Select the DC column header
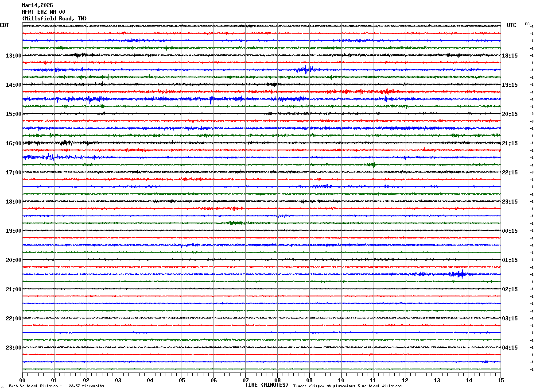The height and width of the screenshot is (392, 536). coord(527,24)
